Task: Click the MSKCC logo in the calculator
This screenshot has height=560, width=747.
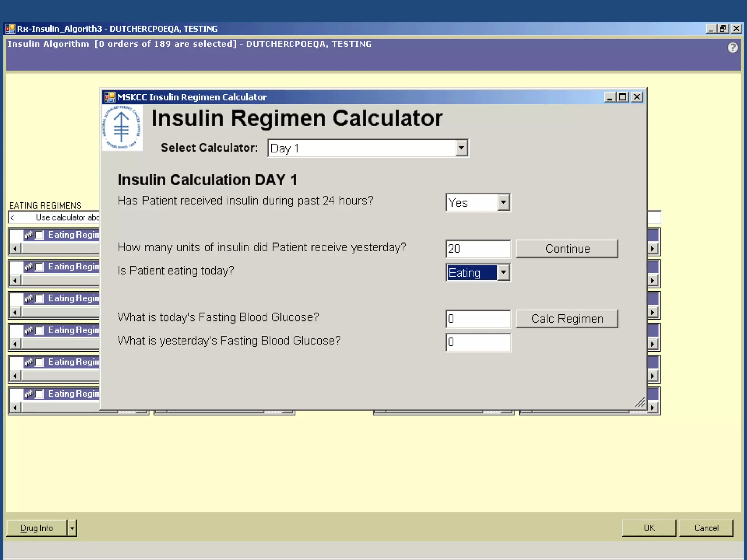Action: coord(122,128)
